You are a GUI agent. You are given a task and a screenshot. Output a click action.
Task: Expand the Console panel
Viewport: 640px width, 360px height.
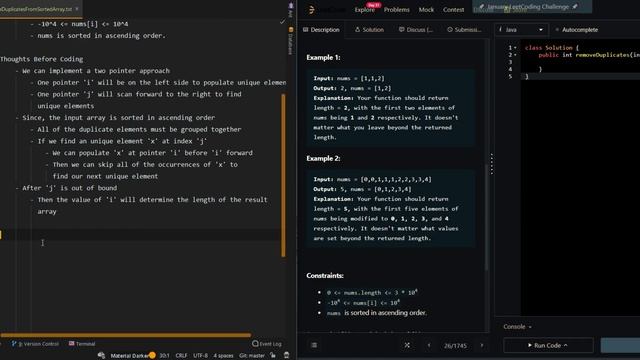click(517, 327)
